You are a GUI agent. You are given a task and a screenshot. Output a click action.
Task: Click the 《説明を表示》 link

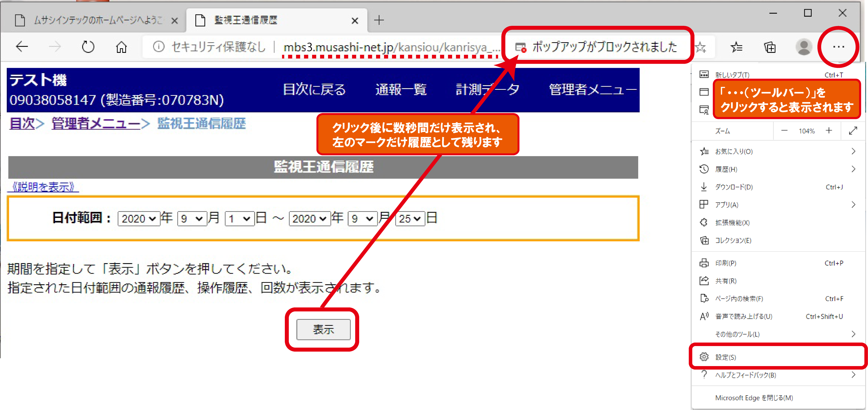click(43, 187)
